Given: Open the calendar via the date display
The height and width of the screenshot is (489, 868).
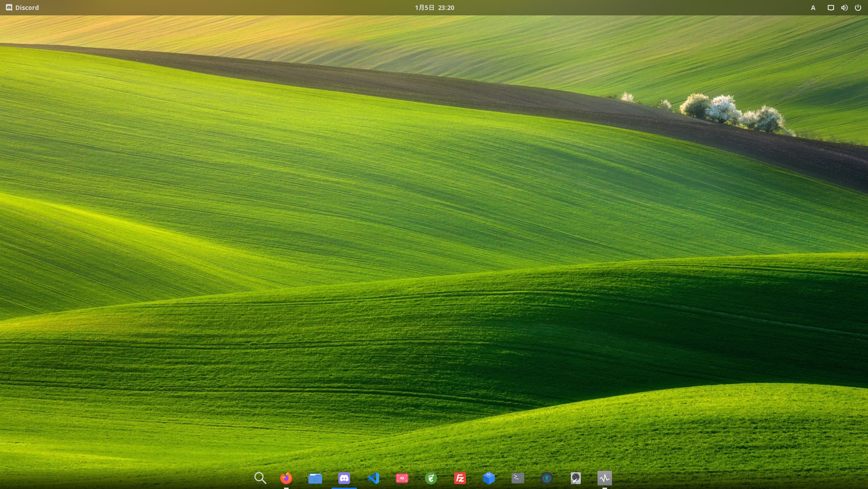Looking at the screenshot, I should (434, 7).
